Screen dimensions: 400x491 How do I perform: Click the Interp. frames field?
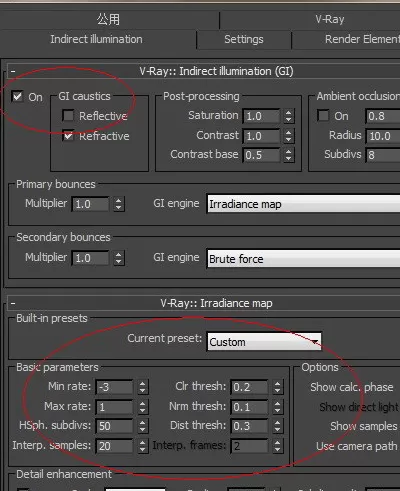[x=249, y=446]
